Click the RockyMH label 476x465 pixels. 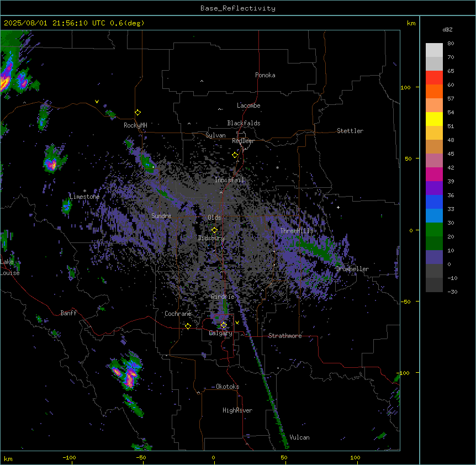(x=135, y=125)
